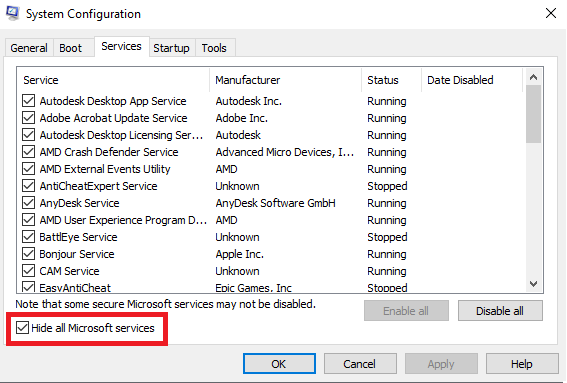
Task: Uncheck BattlEye Service checkbox
Action: pos(29,237)
